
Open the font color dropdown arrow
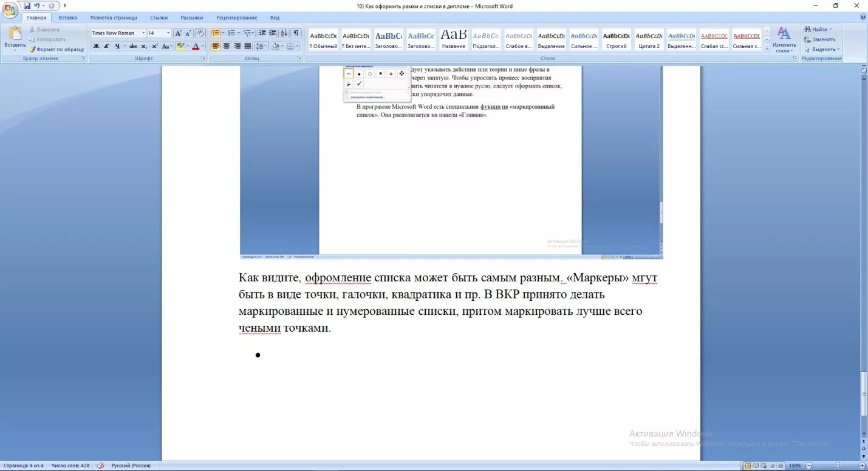tap(203, 46)
